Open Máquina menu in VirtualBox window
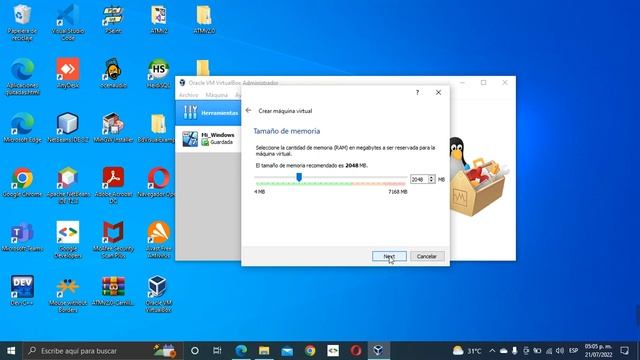 [x=217, y=95]
